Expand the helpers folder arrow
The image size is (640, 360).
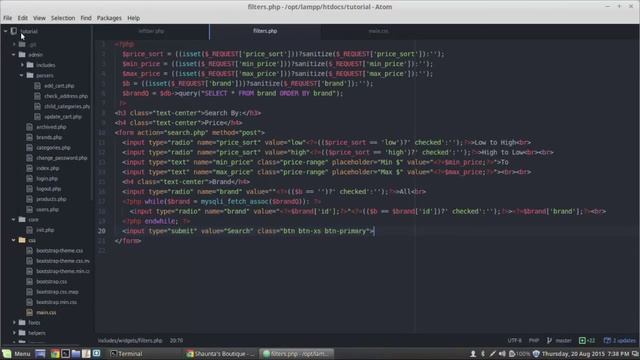(14, 333)
